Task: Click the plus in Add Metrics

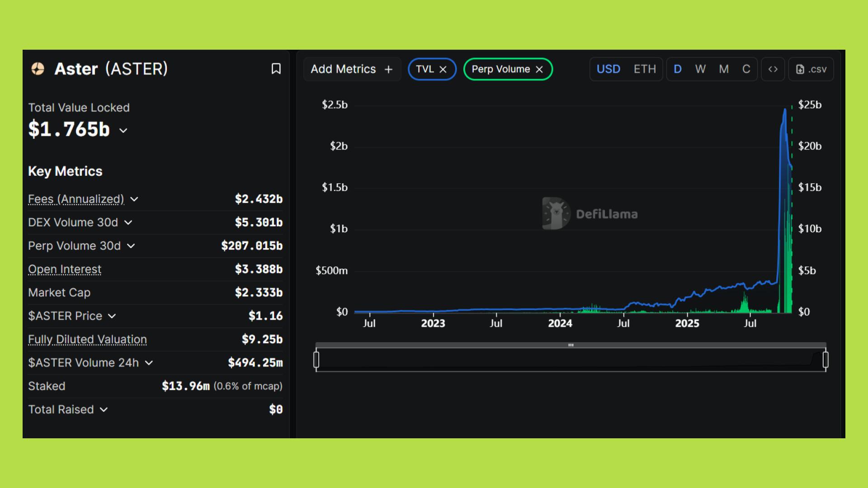Action: tap(388, 69)
